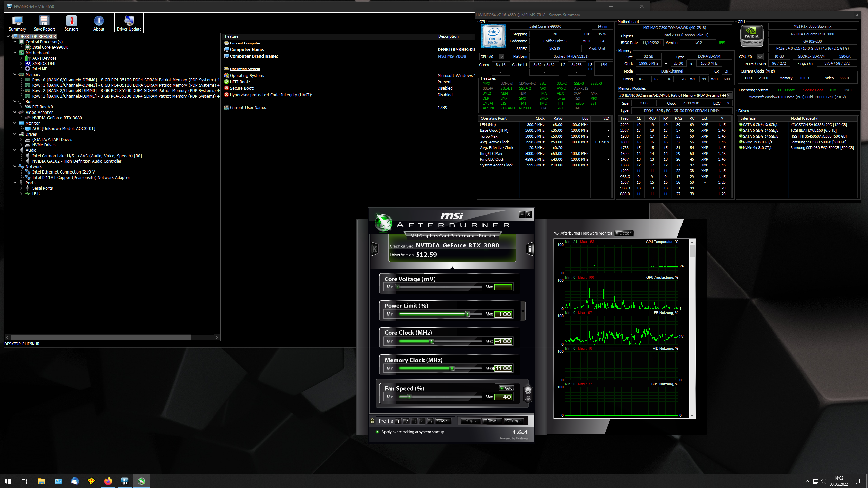Open the CPU #0 selector dropdown
The height and width of the screenshot is (488, 868).
click(x=501, y=57)
